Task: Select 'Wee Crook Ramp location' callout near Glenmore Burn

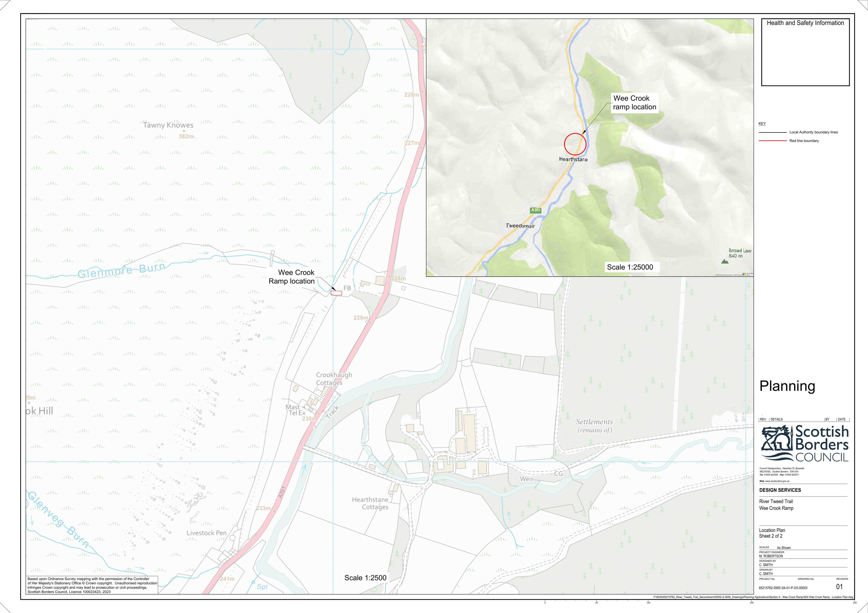Action: (x=291, y=277)
